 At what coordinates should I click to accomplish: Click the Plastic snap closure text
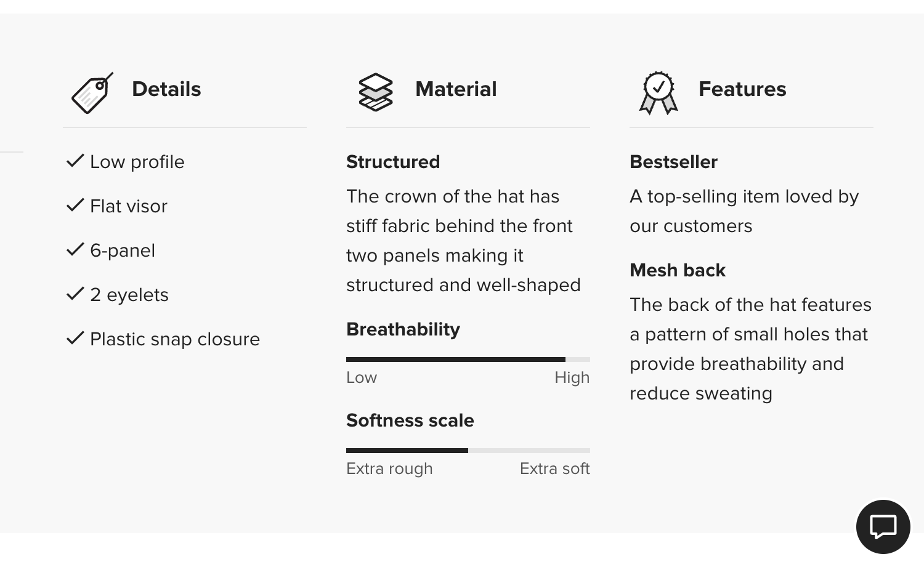click(x=175, y=339)
